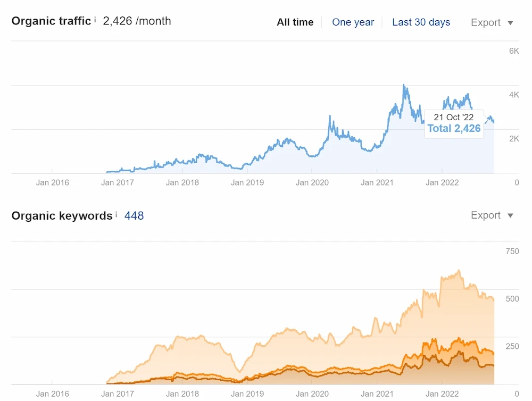Click the downward caret next to top Export

510,23
